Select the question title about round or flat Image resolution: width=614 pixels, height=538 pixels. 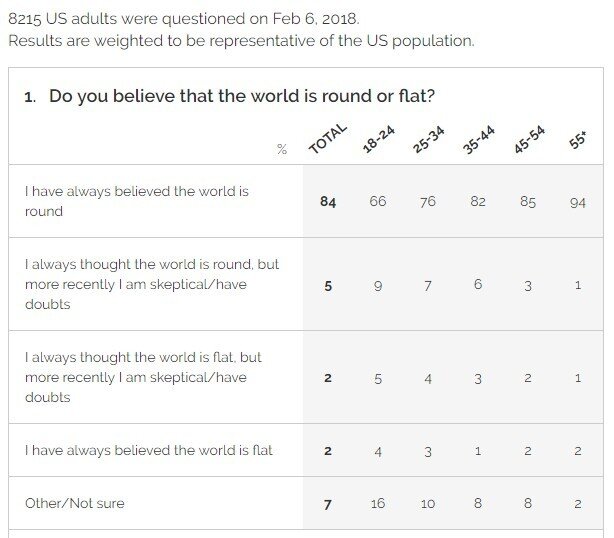pos(240,96)
